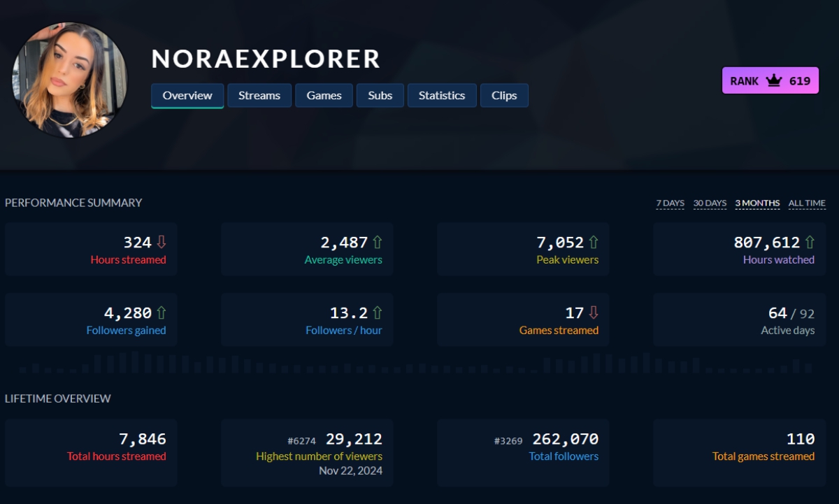Select the 30 Days time range
The image size is (839, 504).
[x=710, y=203]
